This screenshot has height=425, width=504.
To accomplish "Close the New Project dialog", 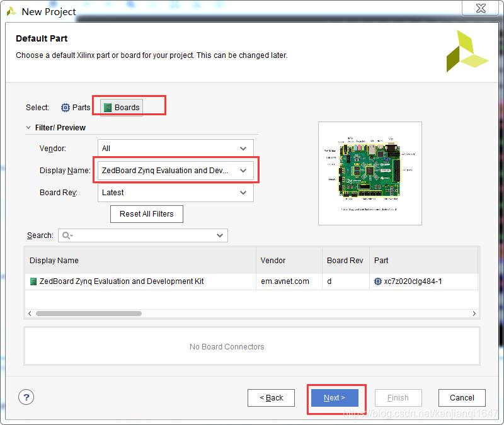I will 481,8.
